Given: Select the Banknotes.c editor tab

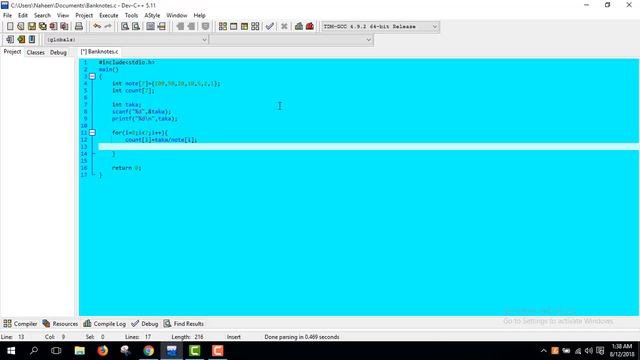Looking at the screenshot, I should pyautogui.click(x=99, y=52).
